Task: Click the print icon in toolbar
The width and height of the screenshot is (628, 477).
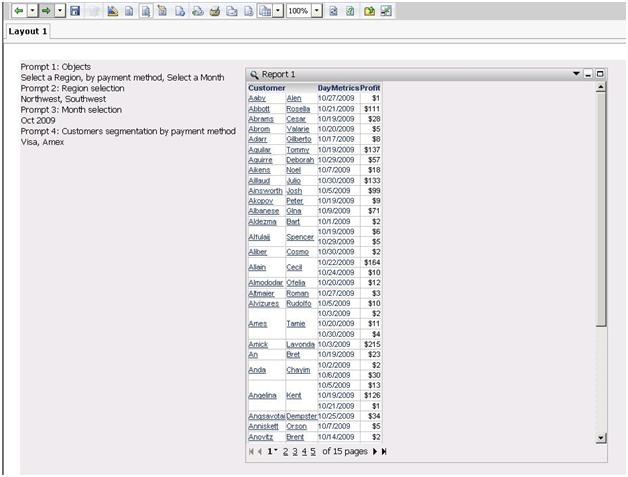Action: (214, 10)
